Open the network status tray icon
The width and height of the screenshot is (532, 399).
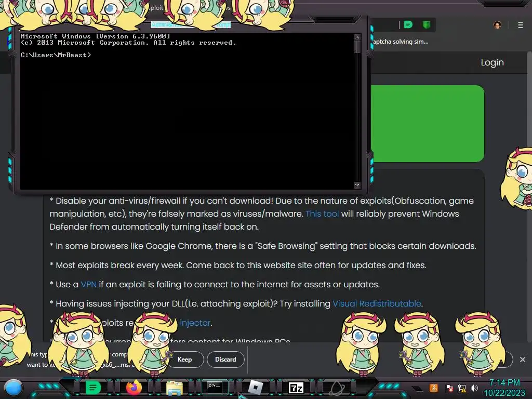coord(462,388)
